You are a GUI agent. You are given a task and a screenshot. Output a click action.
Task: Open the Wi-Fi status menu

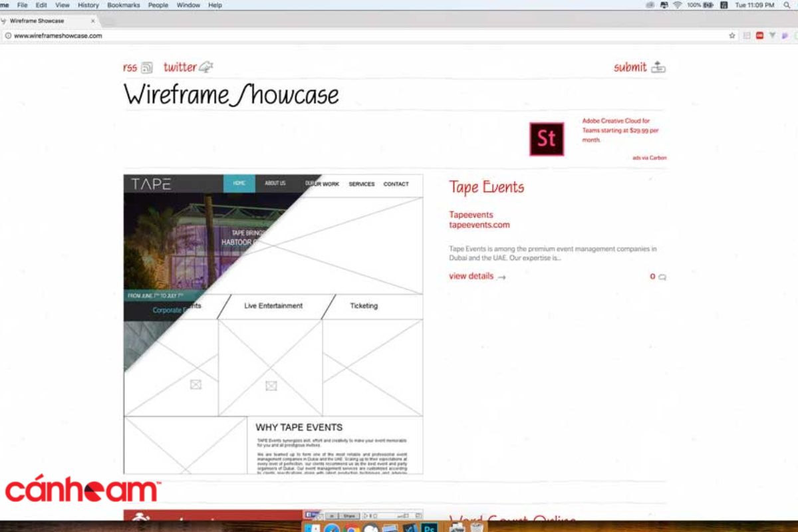click(678, 5)
